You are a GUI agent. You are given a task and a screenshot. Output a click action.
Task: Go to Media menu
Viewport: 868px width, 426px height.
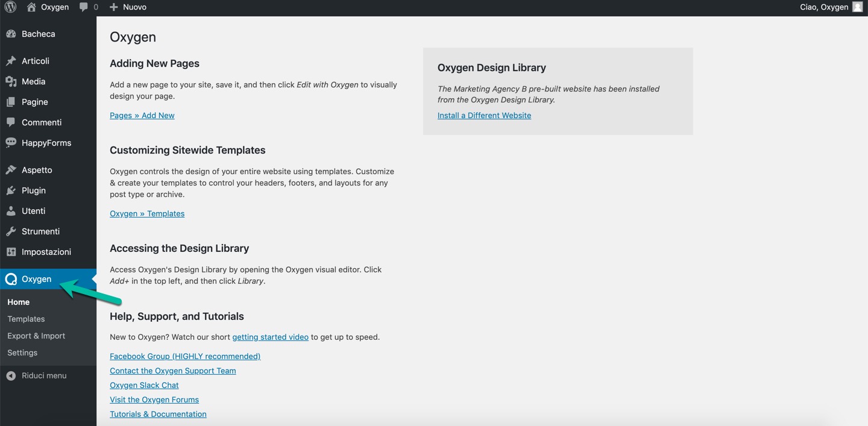click(48, 81)
